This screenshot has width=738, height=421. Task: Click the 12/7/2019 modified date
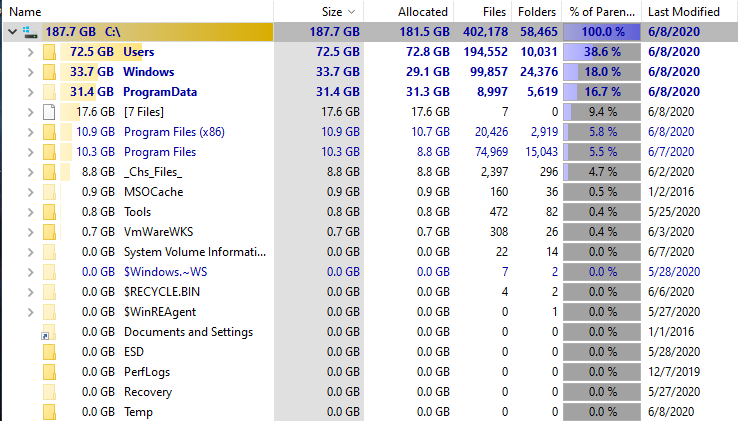coord(674,372)
